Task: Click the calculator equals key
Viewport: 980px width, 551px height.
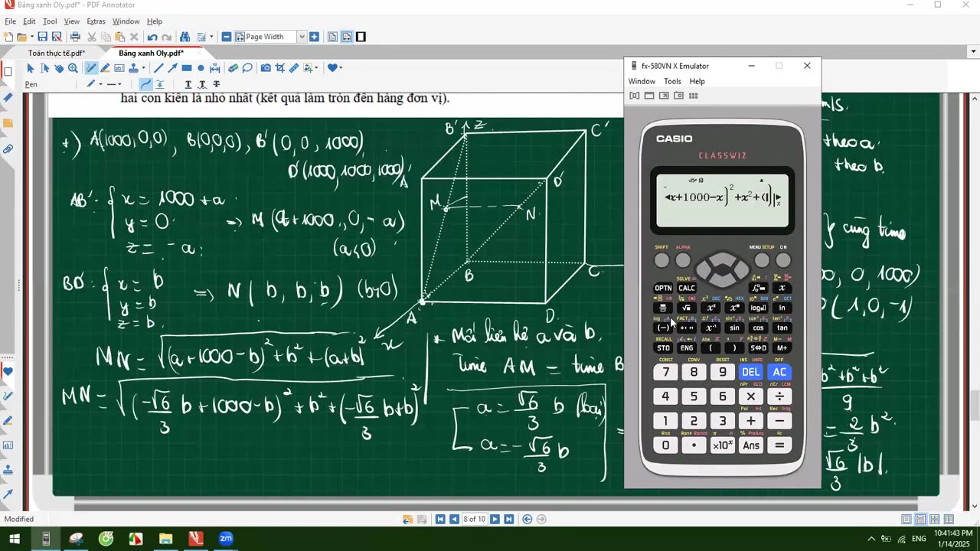Action: coord(779,445)
